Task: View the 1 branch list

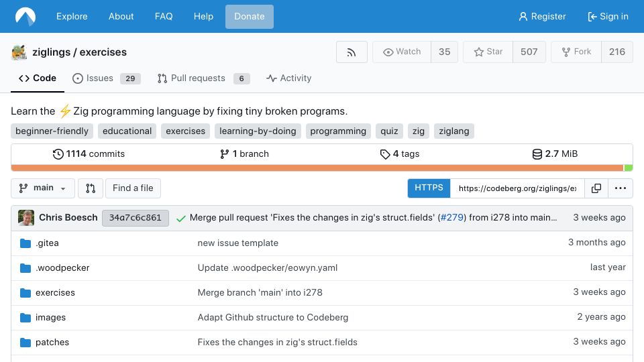Action: [244, 154]
